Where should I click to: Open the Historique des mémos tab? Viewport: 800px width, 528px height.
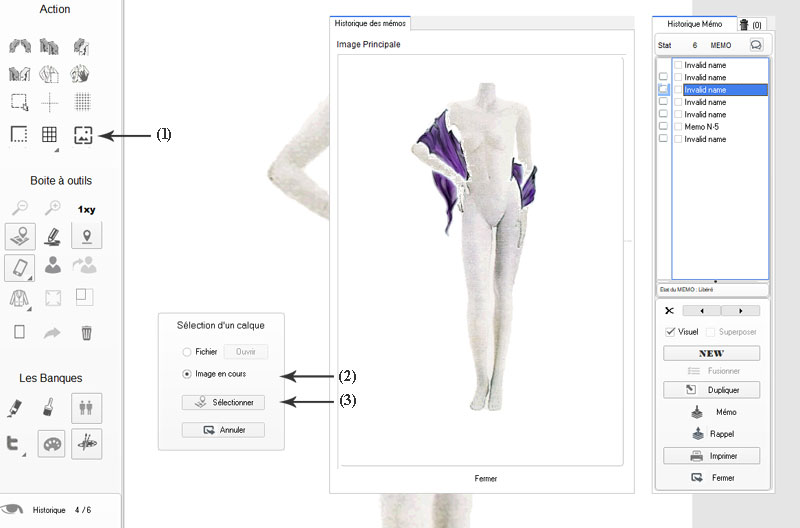click(368, 23)
